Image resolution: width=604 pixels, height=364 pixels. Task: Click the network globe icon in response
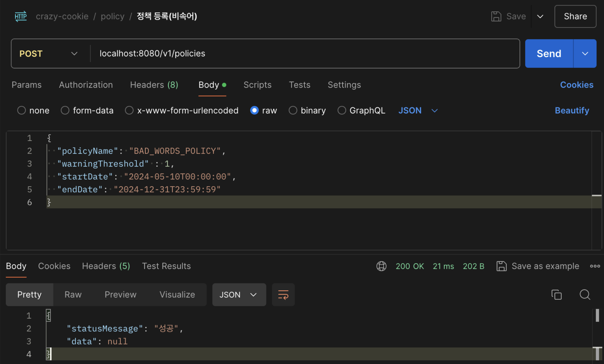[381, 266]
